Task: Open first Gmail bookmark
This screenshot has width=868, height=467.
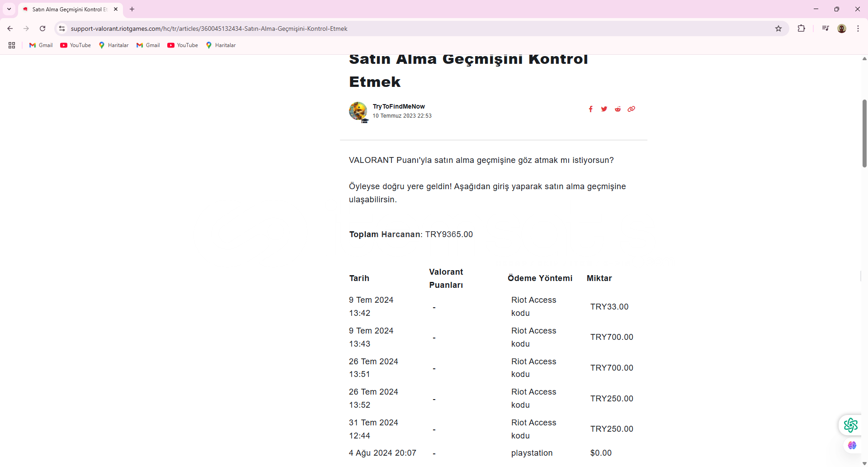Action: coord(41,45)
